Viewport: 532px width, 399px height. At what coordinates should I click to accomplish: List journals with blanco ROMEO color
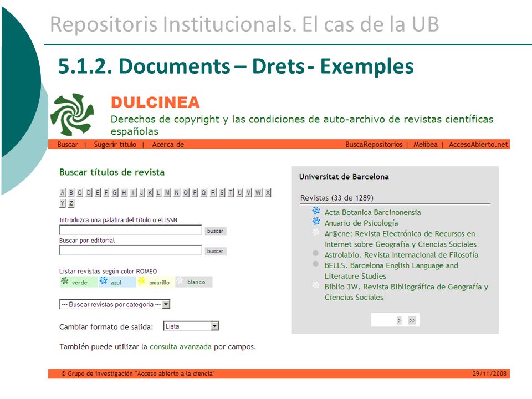pos(194,282)
